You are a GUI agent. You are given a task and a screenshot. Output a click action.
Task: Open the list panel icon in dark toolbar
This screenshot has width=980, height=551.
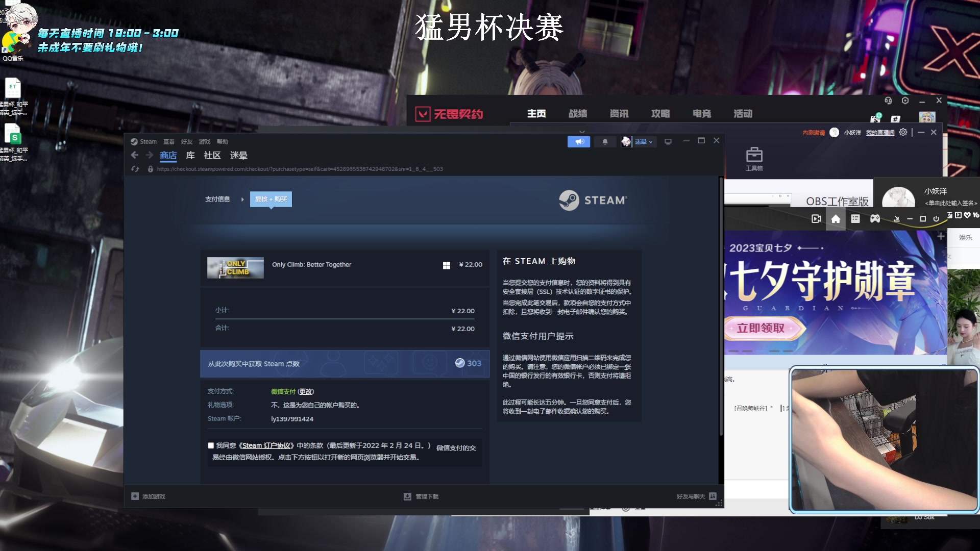point(855,219)
